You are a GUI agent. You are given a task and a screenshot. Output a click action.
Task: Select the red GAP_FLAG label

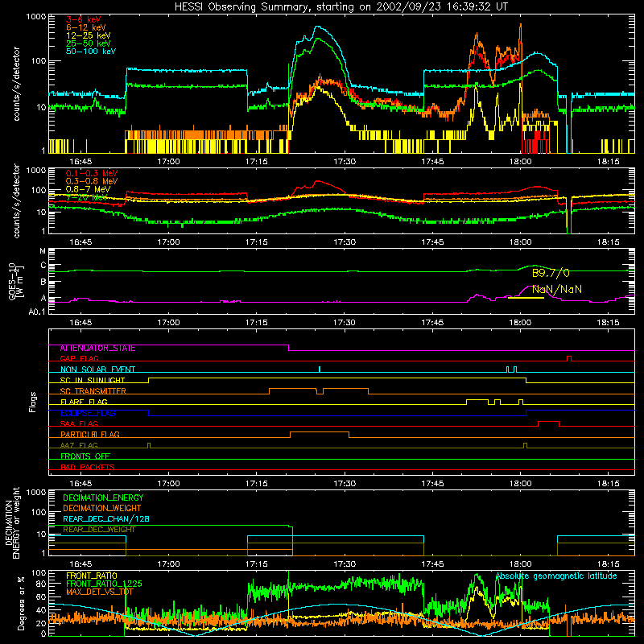coord(79,358)
